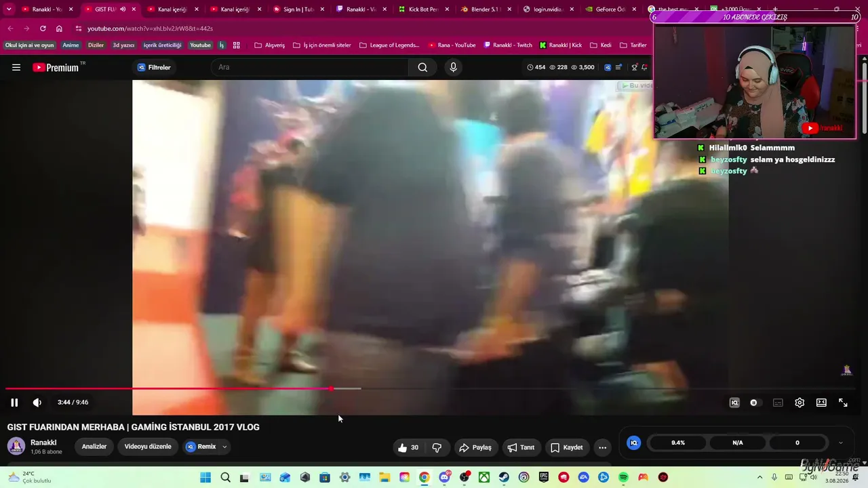The image size is (868, 488).
Task: Open Spotify from the taskbar
Action: [623, 477]
